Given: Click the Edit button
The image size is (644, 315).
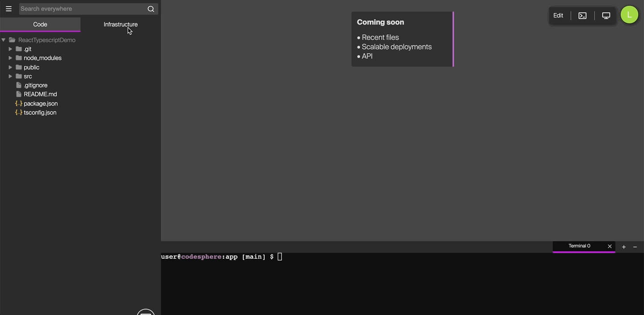Looking at the screenshot, I should [558, 15].
